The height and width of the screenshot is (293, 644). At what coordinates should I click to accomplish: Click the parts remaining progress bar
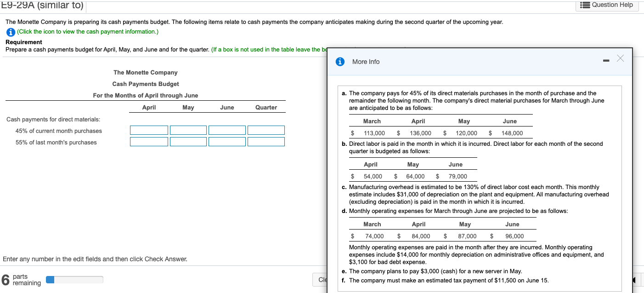[74, 279]
